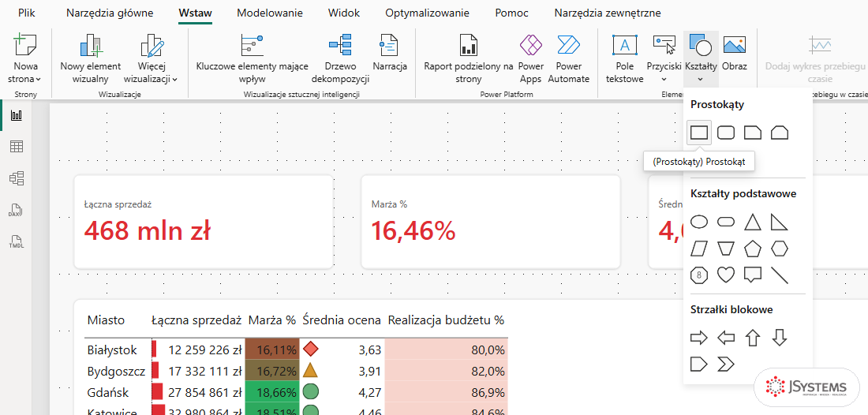Image resolution: width=868 pixels, height=415 pixels.
Task: Insert Raport podzielony na strony visual
Action: pos(468,58)
